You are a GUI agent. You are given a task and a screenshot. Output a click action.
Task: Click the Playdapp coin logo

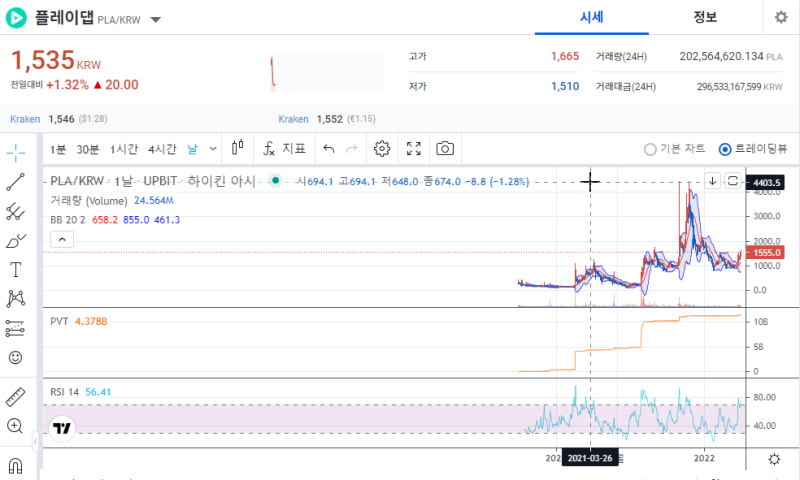pos(16,18)
